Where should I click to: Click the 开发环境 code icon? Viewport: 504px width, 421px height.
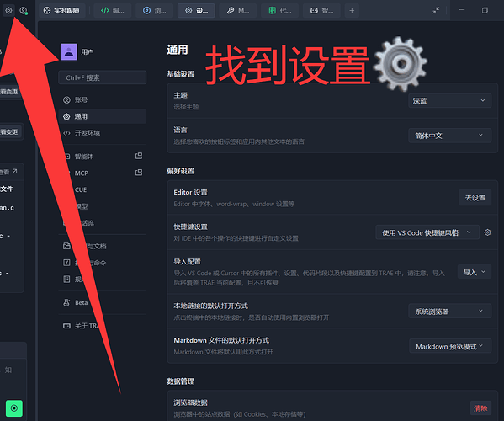66,133
